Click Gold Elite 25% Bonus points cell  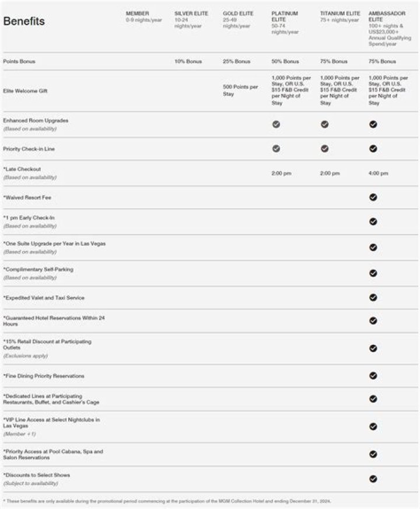click(x=236, y=61)
